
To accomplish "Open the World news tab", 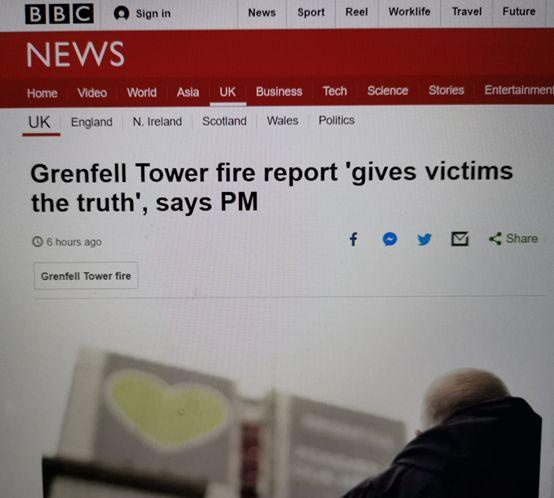I will (x=142, y=93).
